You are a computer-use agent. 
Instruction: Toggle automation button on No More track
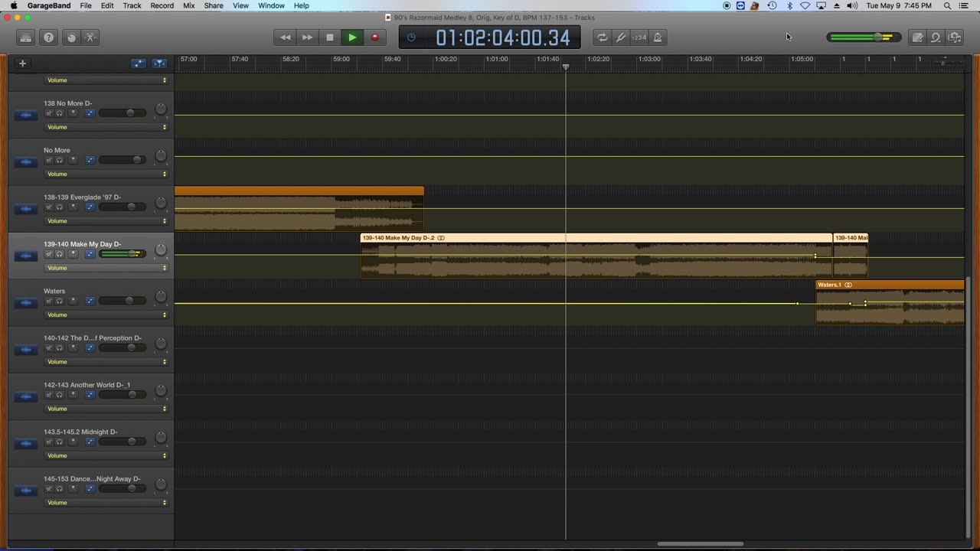point(90,160)
